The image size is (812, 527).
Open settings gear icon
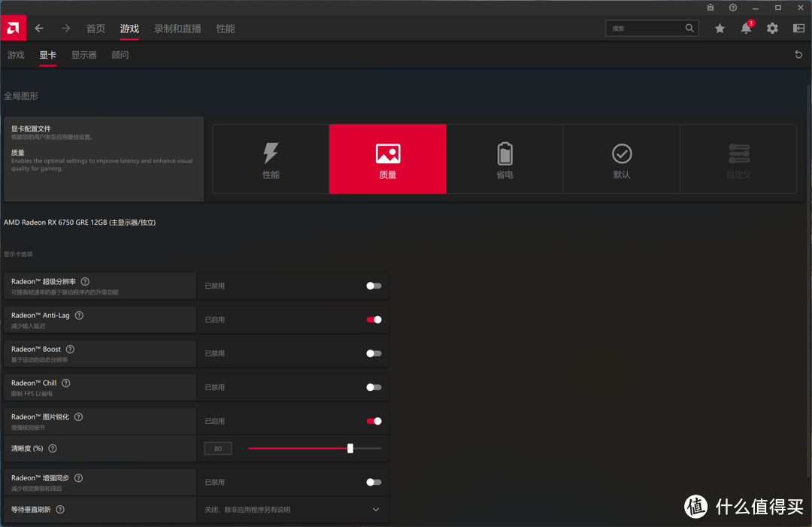(772, 29)
